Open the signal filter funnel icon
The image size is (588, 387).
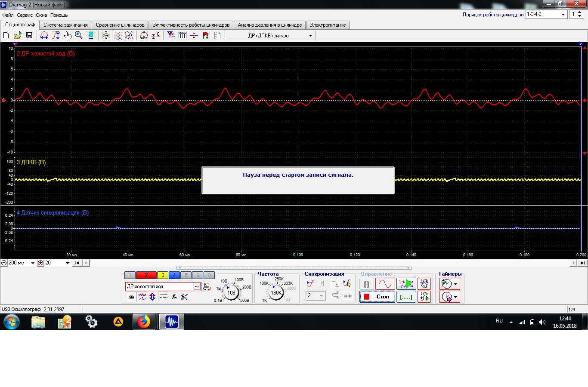coord(171,35)
